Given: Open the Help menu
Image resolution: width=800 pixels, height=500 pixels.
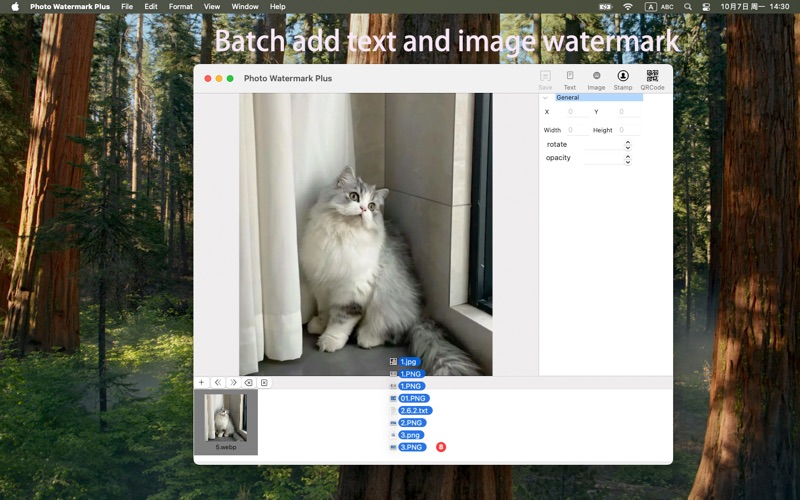Looking at the screenshot, I should (278, 7).
